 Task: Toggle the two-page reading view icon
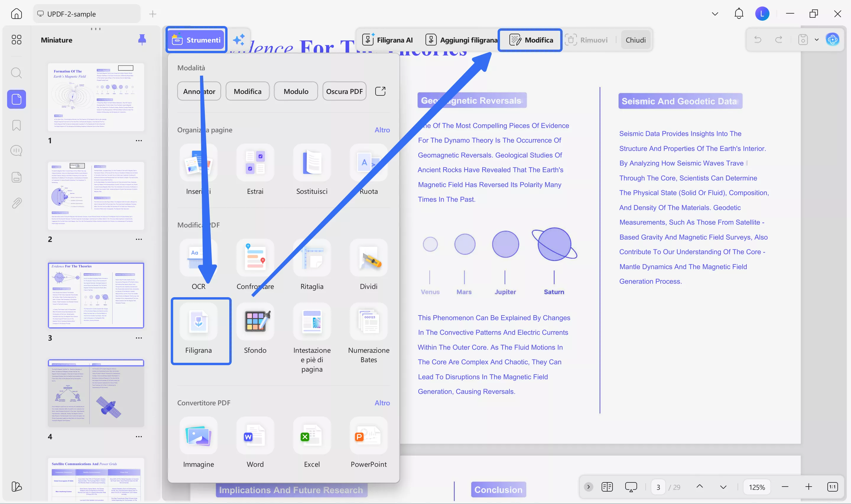pos(607,487)
